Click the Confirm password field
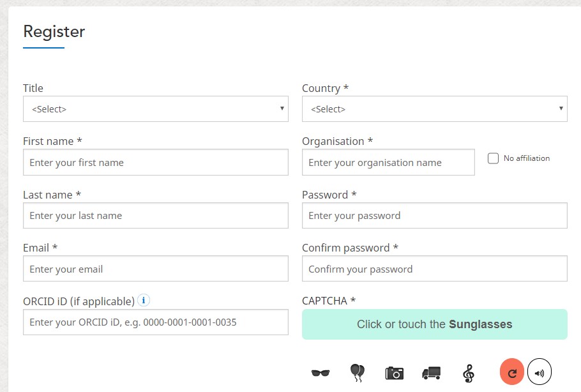This screenshot has height=392, width=581. coord(434,269)
